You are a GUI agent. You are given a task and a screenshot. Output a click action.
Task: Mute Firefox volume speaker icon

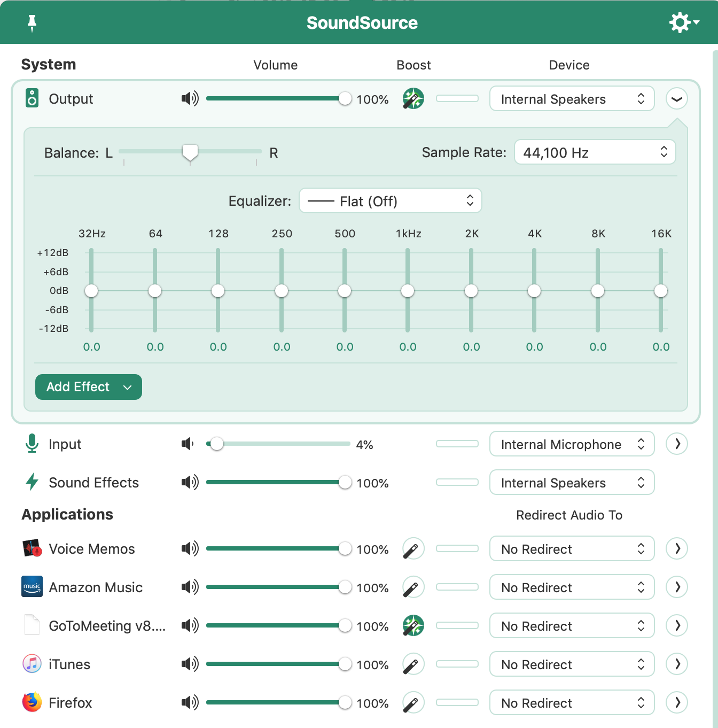coord(190,702)
